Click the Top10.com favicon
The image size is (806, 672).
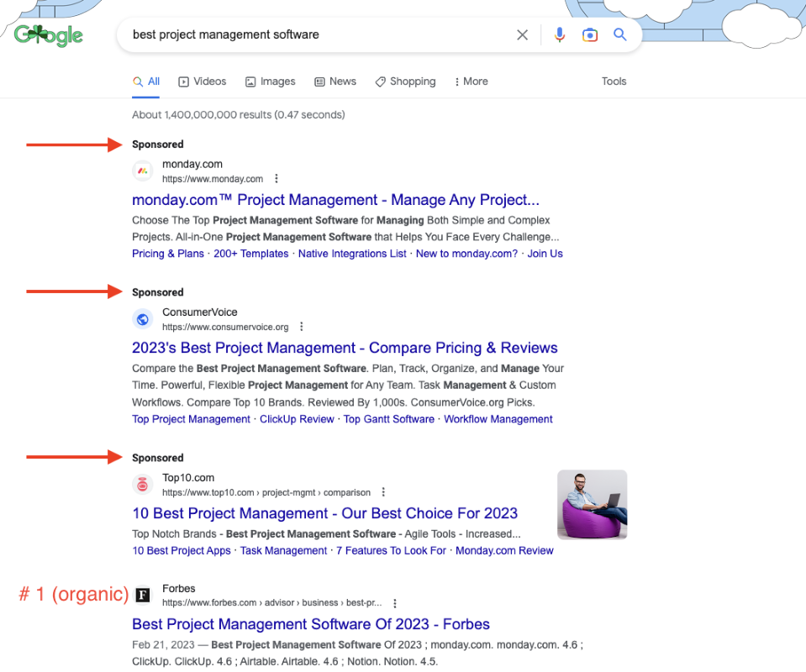coord(143,485)
